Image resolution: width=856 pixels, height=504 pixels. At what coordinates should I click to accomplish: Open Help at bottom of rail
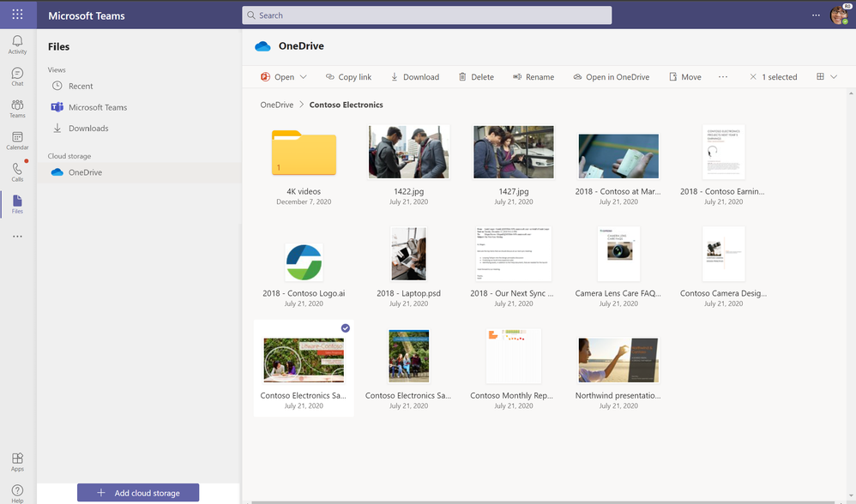pyautogui.click(x=17, y=494)
